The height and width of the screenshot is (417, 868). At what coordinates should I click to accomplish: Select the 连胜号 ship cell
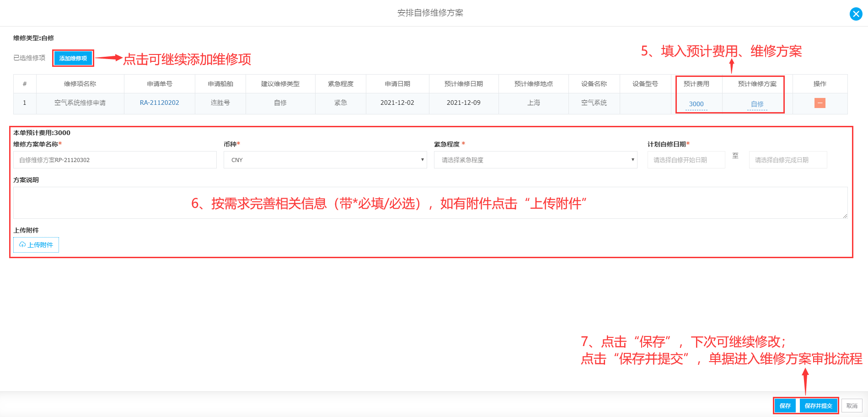click(220, 103)
